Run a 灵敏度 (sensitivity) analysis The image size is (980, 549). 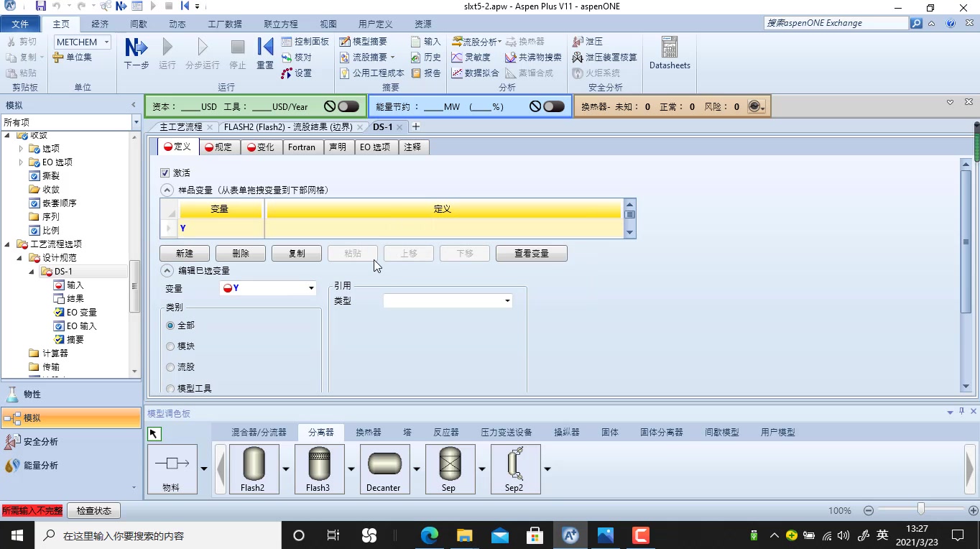pos(476,57)
